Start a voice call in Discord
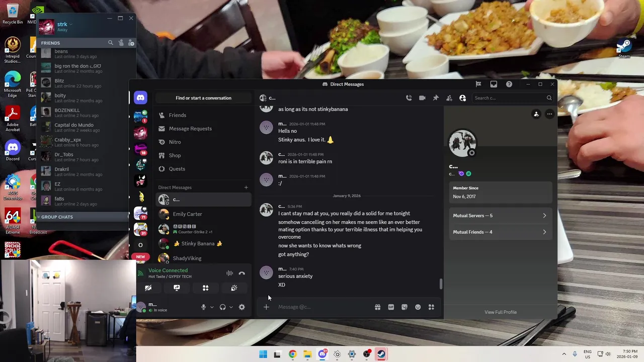 point(409,98)
